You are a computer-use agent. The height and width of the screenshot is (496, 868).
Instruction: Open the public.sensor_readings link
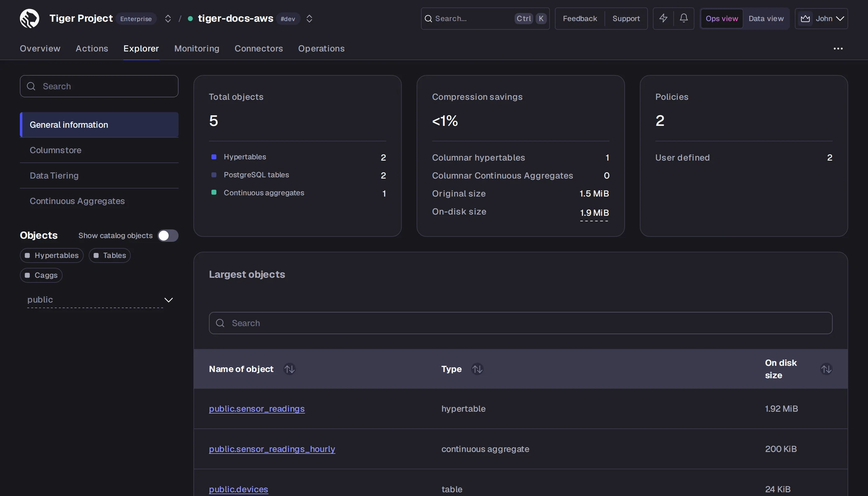[x=257, y=409]
